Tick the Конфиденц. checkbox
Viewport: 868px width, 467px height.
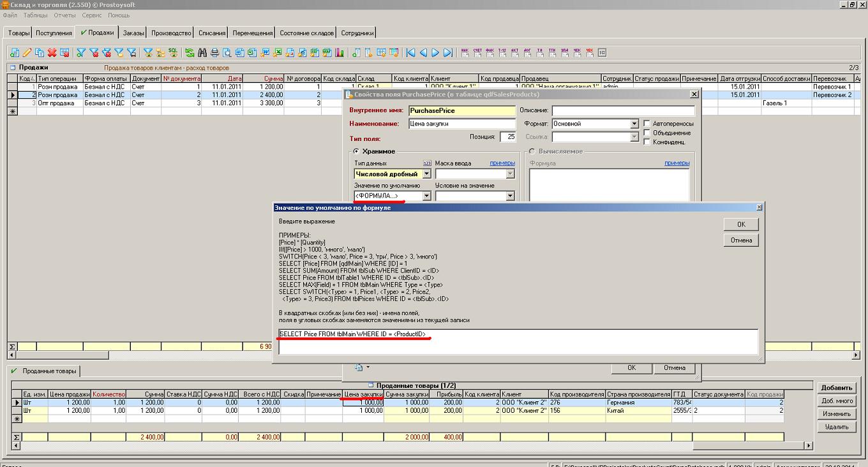(x=647, y=142)
